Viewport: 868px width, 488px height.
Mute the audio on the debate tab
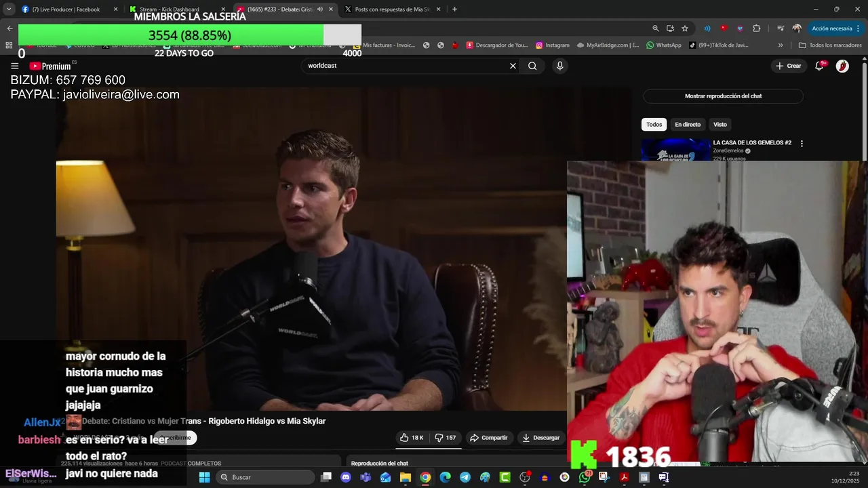pyautogui.click(x=320, y=9)
